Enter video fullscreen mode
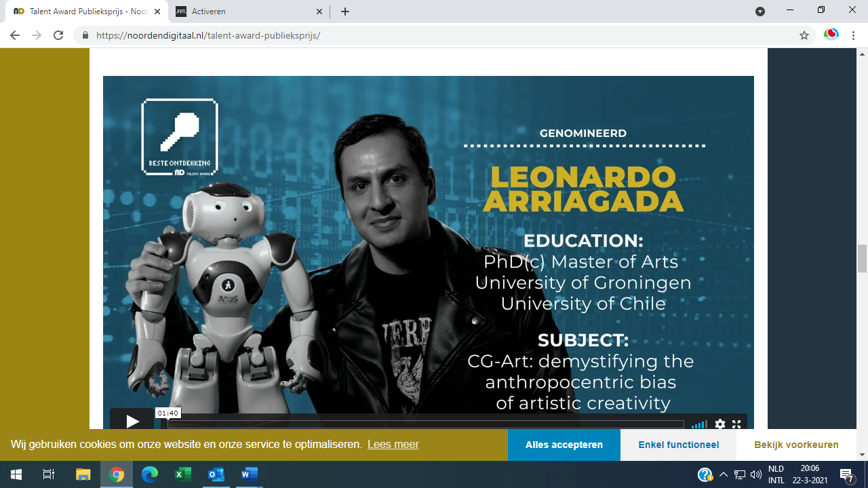The width and height of the screenshot is (868, 488). pos(736,424)
